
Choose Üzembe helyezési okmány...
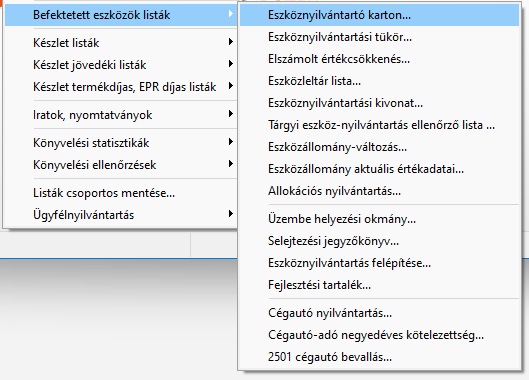click(x=380, y=219)
